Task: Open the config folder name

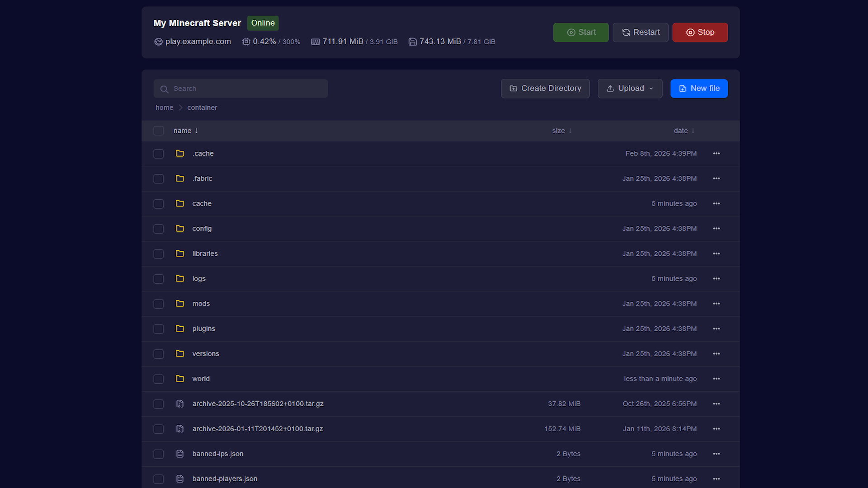Action: click(x=202, y=229)
